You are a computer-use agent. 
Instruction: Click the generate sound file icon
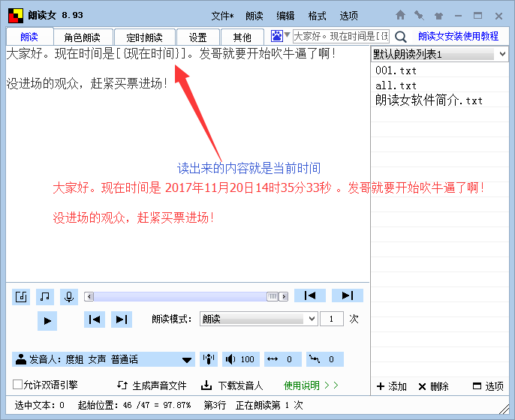click(122, 385)
